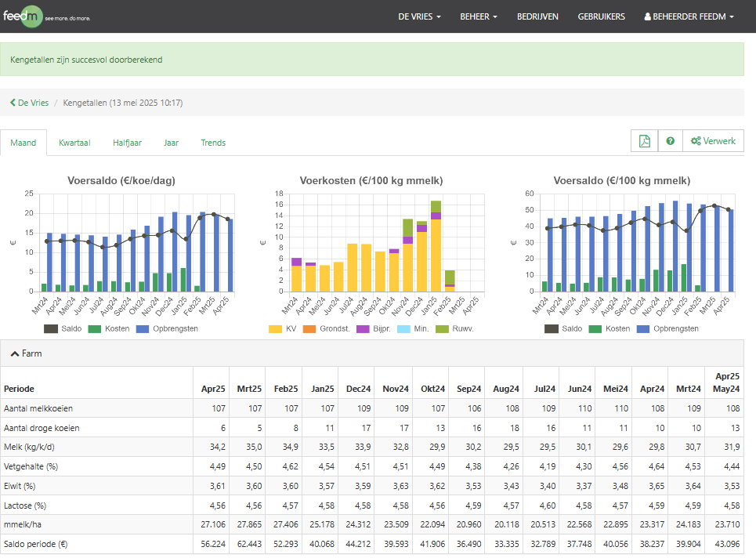Collapse the Farm section
Screen dimensions: 756x558
tap(27, 353)
